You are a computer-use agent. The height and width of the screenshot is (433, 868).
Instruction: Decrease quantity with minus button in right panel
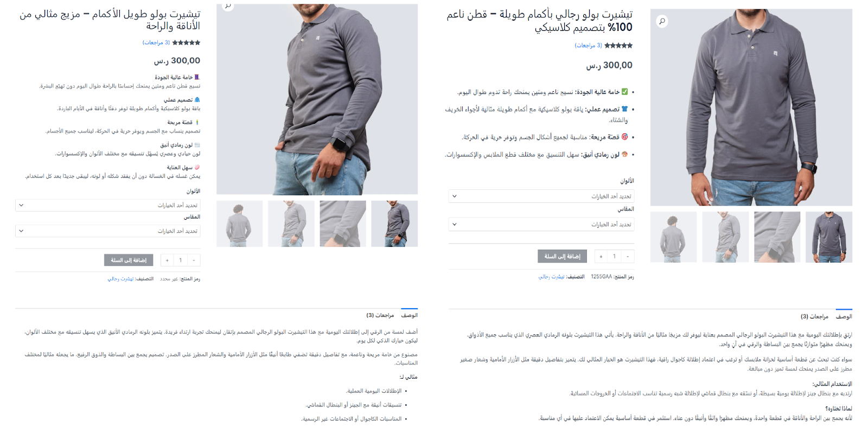[x=628, y=257]
